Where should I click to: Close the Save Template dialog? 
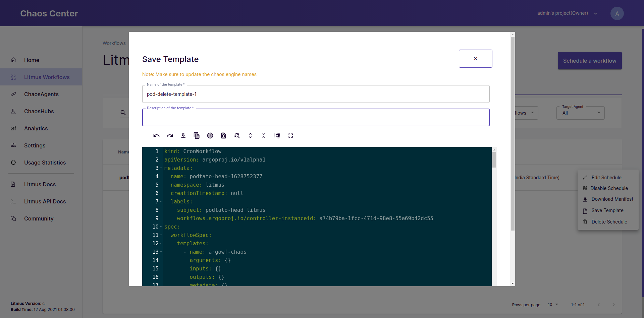[x=475, y=59]
